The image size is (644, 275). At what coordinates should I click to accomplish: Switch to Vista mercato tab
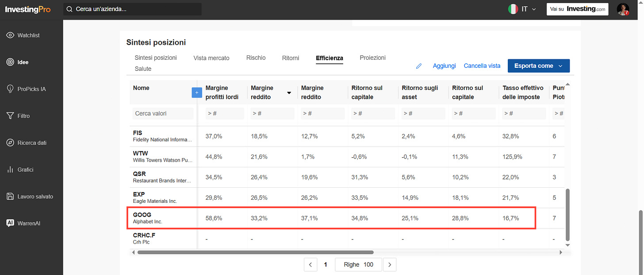211,58
